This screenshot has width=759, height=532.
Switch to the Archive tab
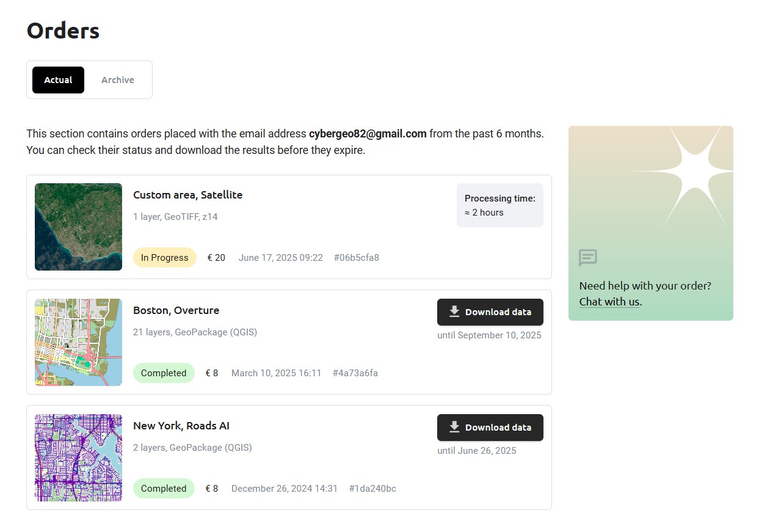(117, 80)
